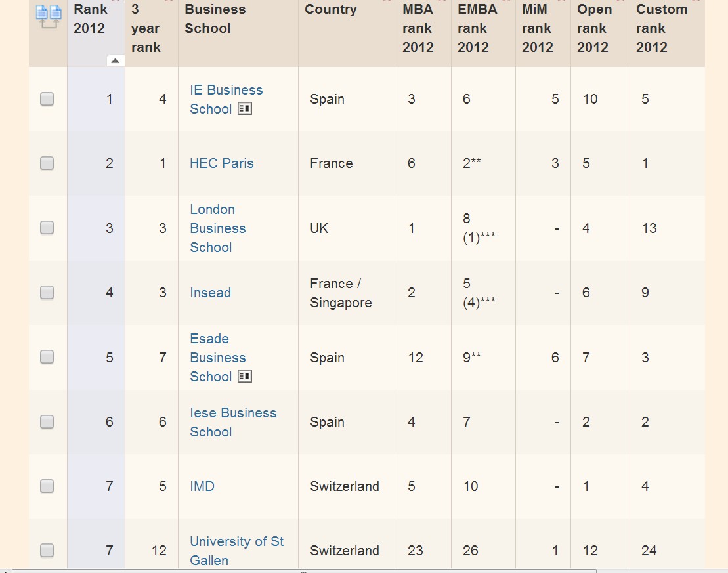Open the HEC Paris school link
The image size is (728, 573).
coord(221,163)
